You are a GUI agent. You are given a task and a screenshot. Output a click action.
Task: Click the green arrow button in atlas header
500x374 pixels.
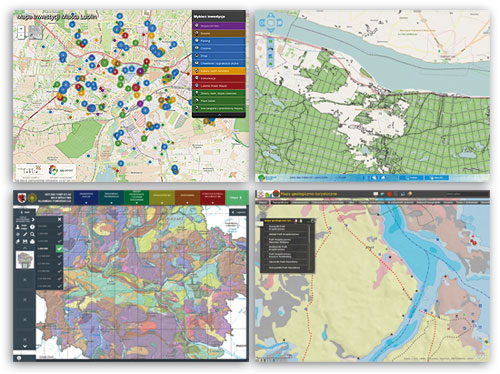click(237, 197)
